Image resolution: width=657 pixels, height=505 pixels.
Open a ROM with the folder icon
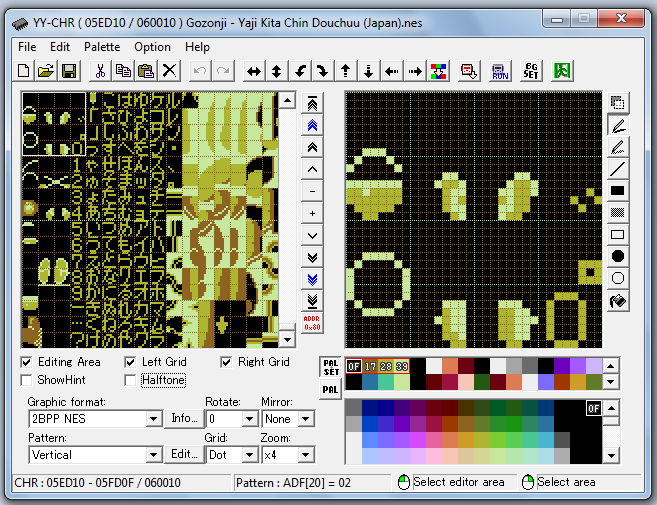46,71
